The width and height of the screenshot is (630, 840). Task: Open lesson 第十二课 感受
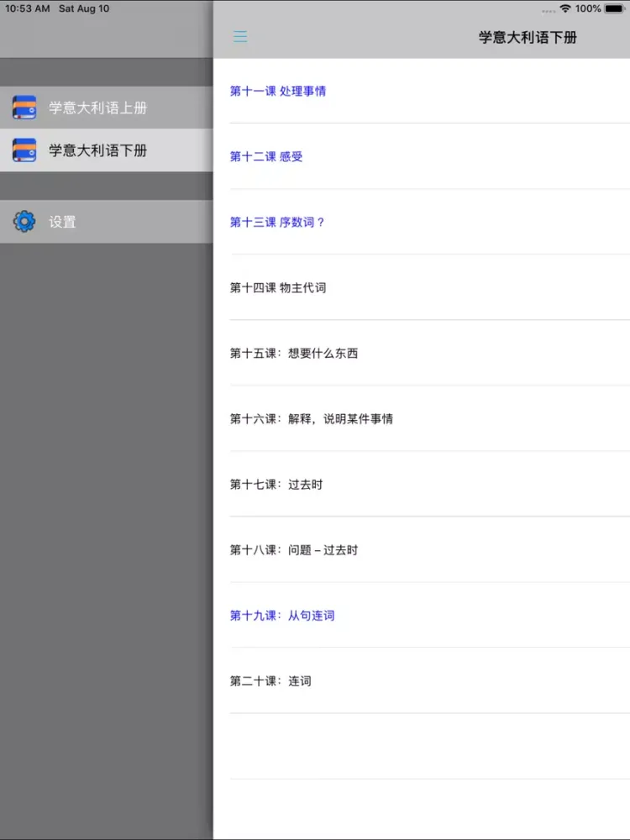pyautogui.click(x=266, y=156)
